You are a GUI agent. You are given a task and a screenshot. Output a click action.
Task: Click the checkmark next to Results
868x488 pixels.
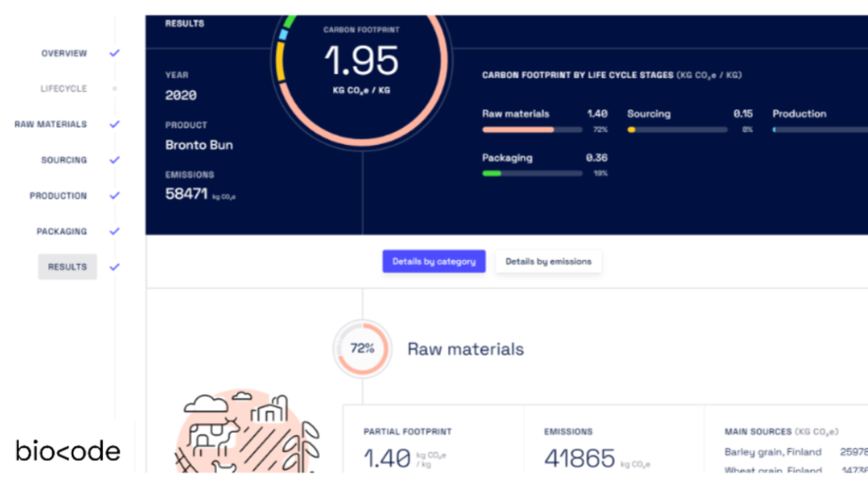tap(115, 267)
